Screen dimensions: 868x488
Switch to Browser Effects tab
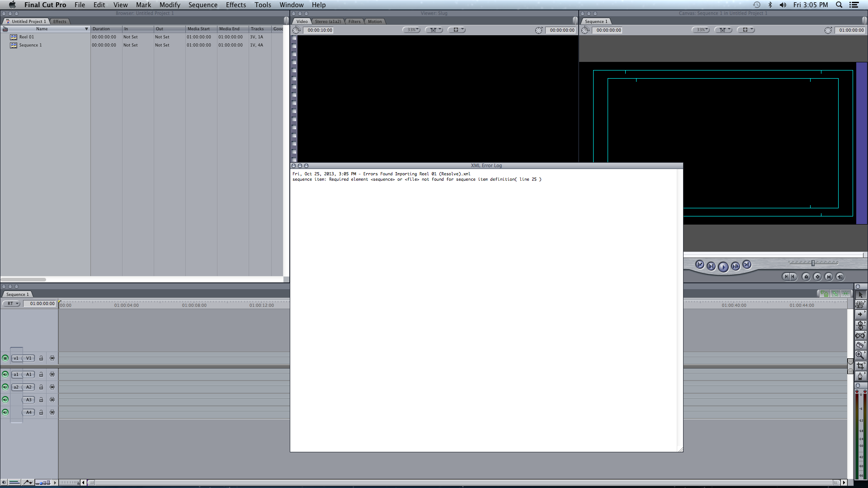click(x=59, y=21)
